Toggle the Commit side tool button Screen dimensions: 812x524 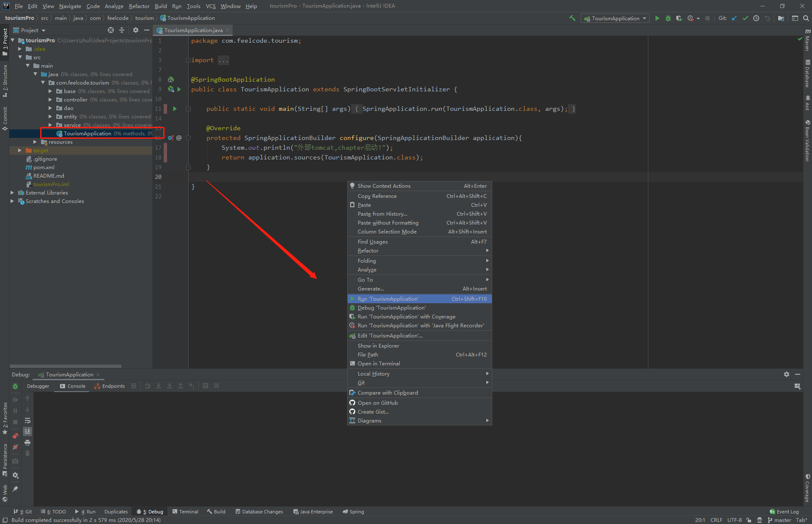click(5, 118)
